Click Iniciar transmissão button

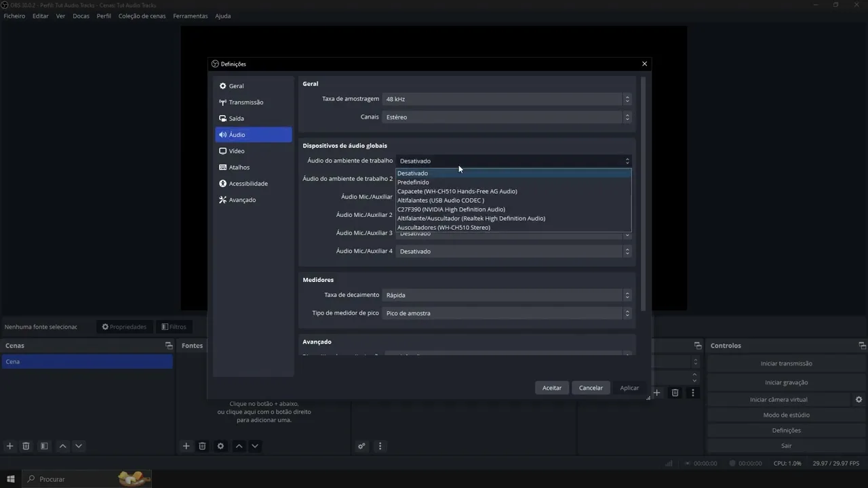click(x=787, y=364)
